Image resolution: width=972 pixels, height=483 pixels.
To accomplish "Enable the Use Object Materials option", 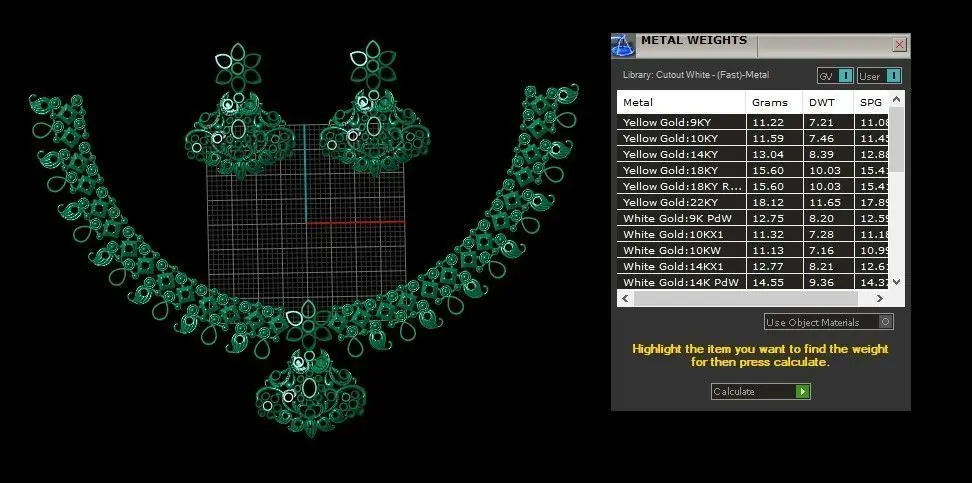I will (829, 322).
